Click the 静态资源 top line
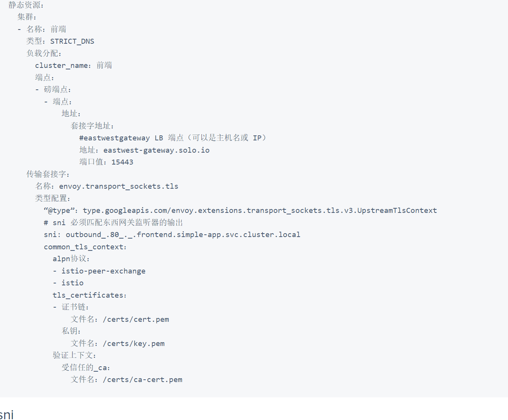Viewport: 508px width, 420px height. pyautogui.click(x=26, y=5)
